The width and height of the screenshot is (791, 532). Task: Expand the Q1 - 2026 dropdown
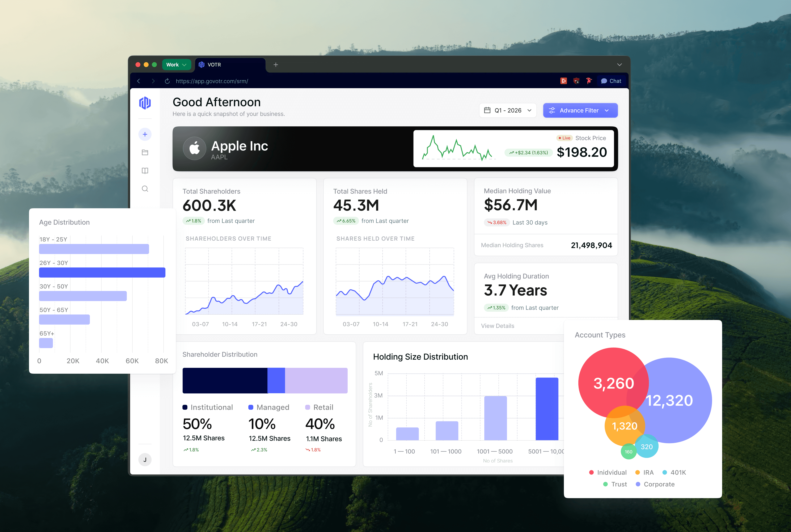508,110
